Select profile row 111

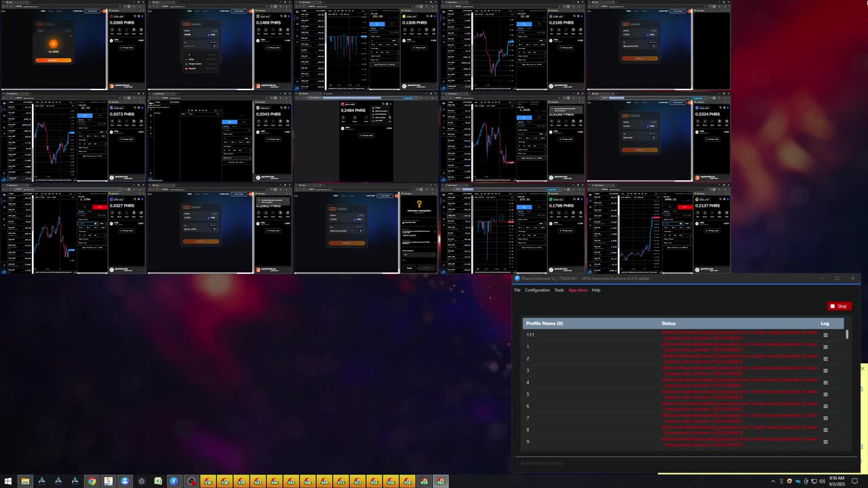coord(684,335)
